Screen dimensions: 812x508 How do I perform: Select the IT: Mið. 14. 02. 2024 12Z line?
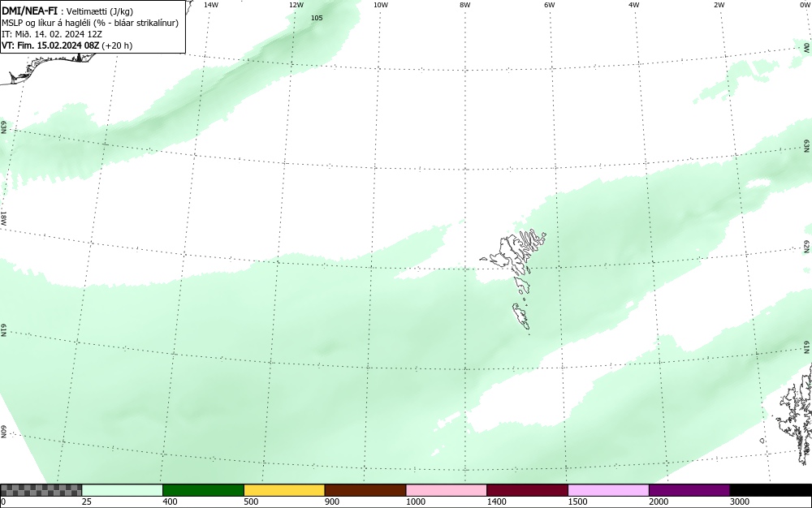52,34
